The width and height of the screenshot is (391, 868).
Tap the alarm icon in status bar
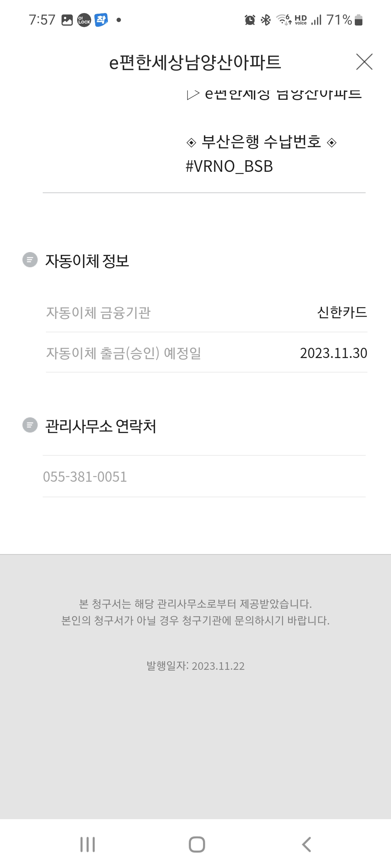click(250, 20)
